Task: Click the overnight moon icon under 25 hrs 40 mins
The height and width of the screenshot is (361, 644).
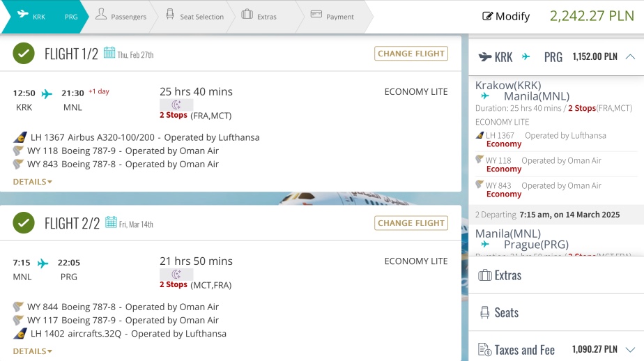Action: click(176, 105)
